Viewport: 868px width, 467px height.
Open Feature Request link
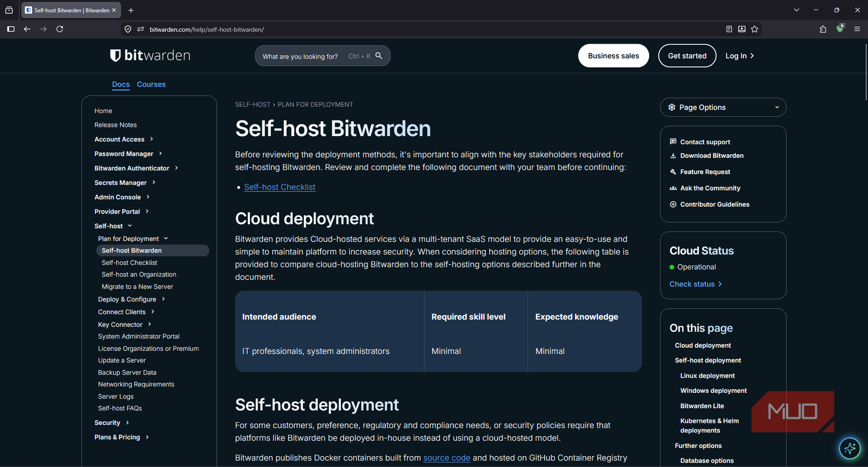(700, 172)
